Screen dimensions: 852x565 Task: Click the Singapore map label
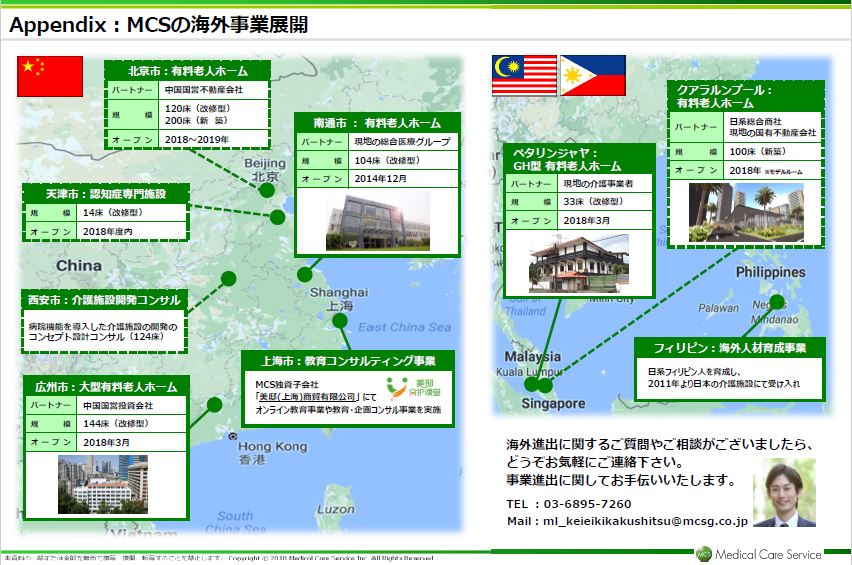click(x=553, y=404)
